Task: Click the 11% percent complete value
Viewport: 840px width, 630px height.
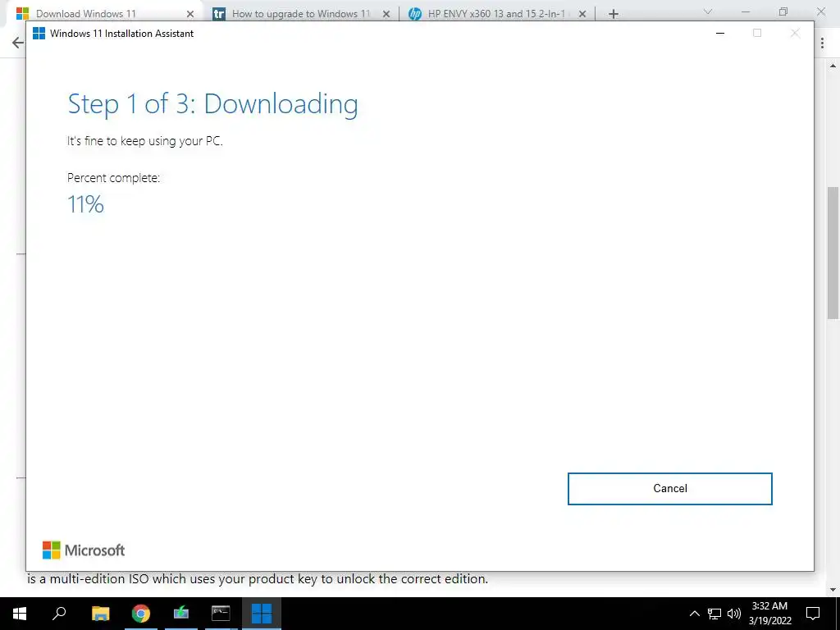Action: coord(85,204)
